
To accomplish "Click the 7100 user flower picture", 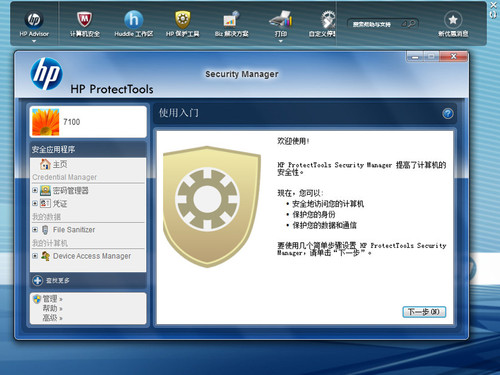I will [46, 122].
